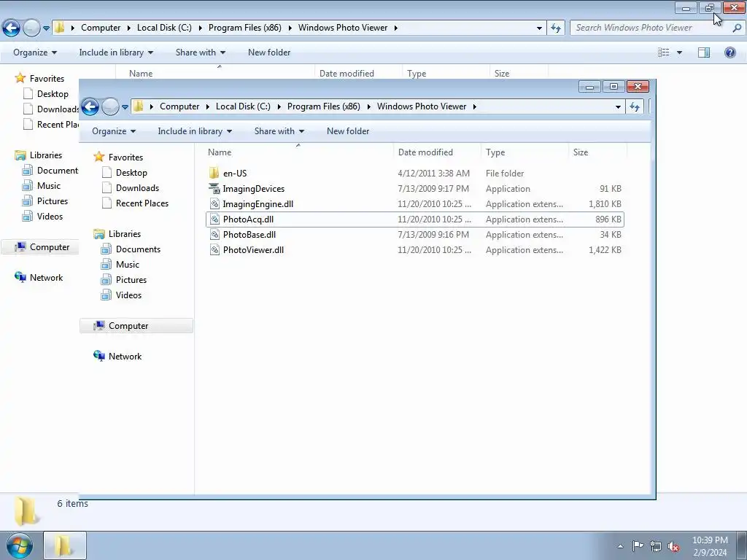Click Back arrow in front Explorer window

90,106
